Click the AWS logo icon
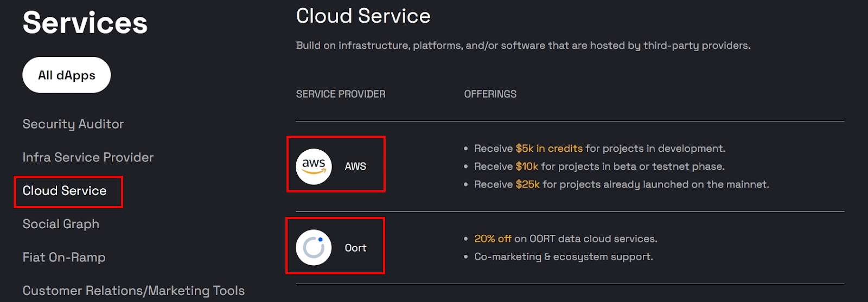 [314, 166]
